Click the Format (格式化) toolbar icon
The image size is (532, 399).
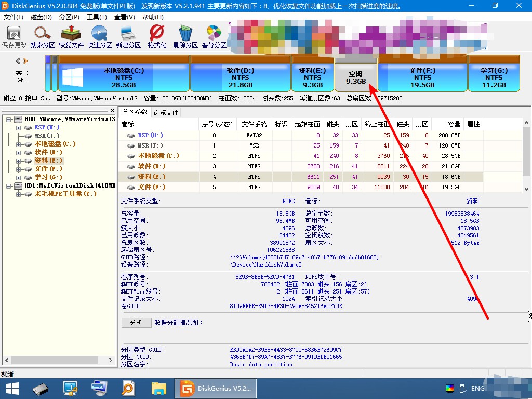[157, 37]
